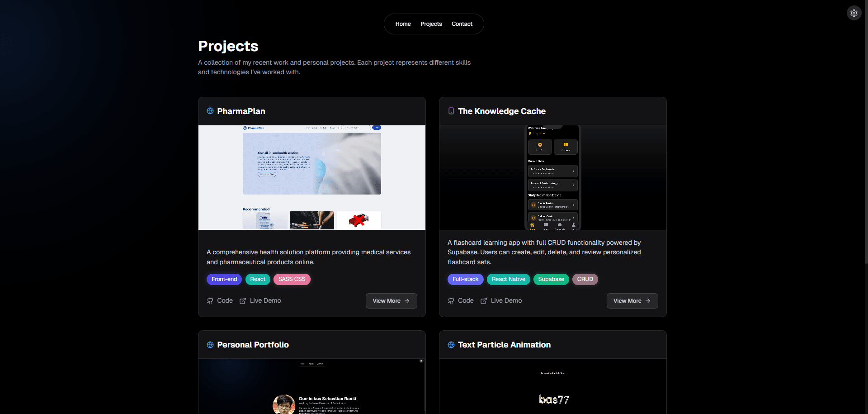Navigate to Home in the top navigation

[403, 24]
